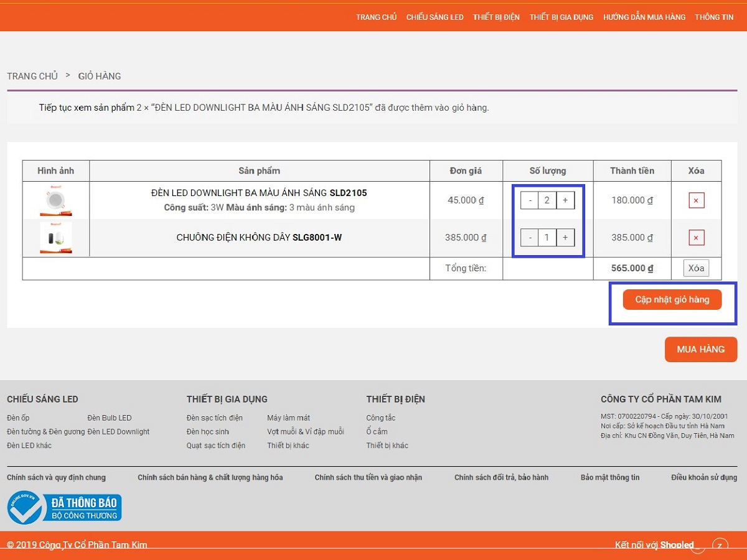This screenshot has height=560, width=747.
Task: Click the wireless doorbell product thumbnail
Action: click(55, 238)
